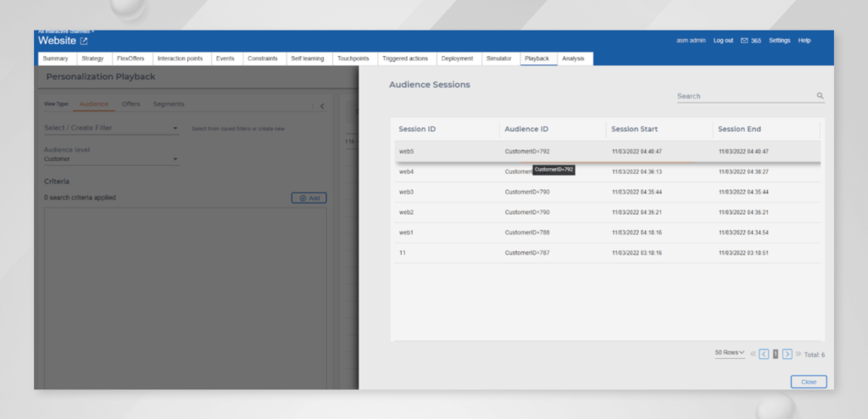Jump to first page double arrow
The image size is (868, 419).
(x=753, y=354)
